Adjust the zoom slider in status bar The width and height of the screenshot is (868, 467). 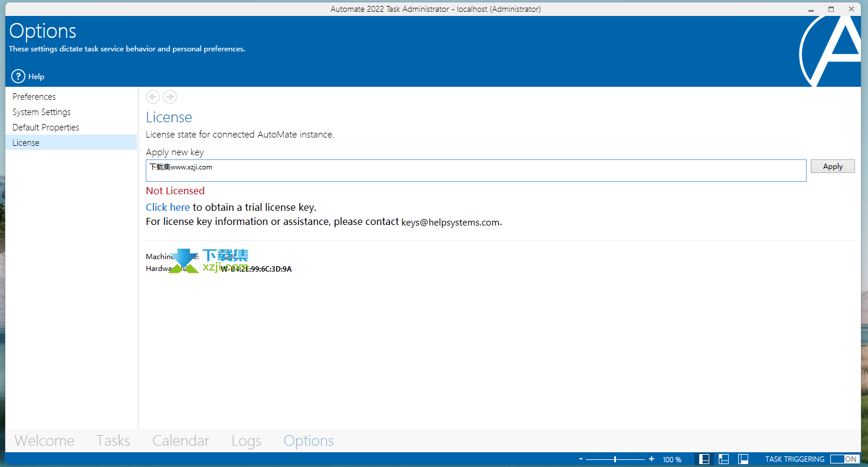pos(615,459)
